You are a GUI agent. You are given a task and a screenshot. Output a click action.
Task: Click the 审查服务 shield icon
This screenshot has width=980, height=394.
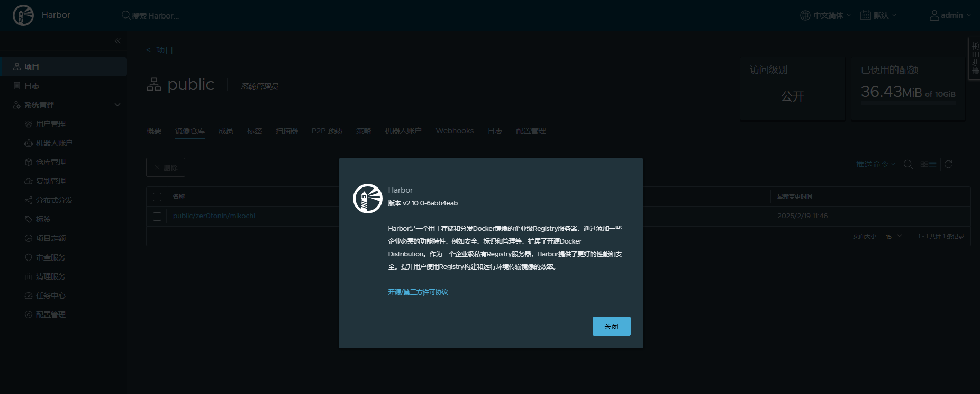click(29, 257)
